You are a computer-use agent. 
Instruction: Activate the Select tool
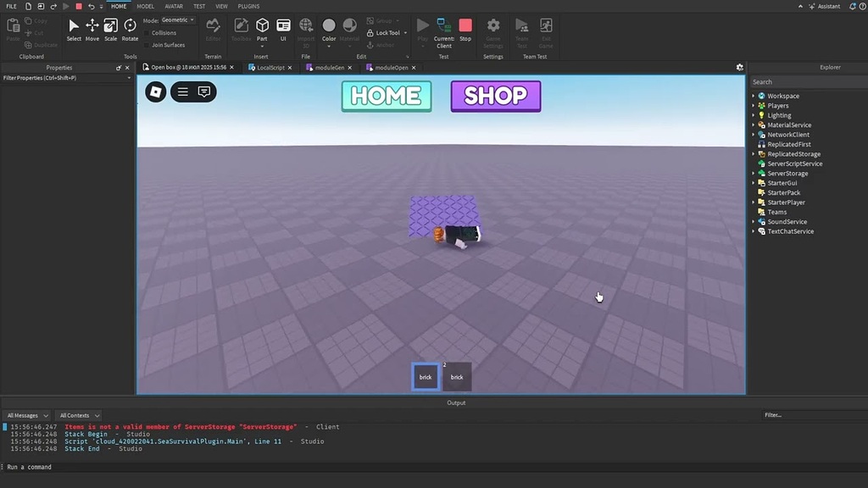tap(74, 26)
